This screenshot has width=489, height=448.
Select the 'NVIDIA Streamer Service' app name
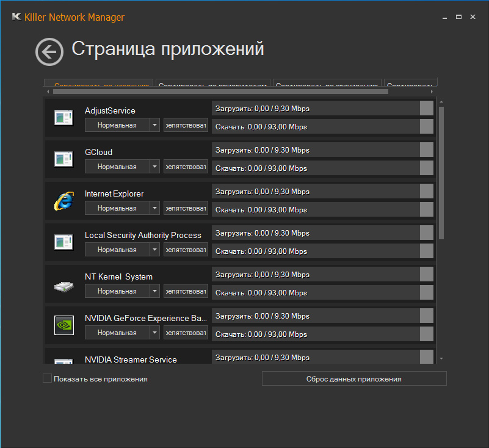(131, 359)
